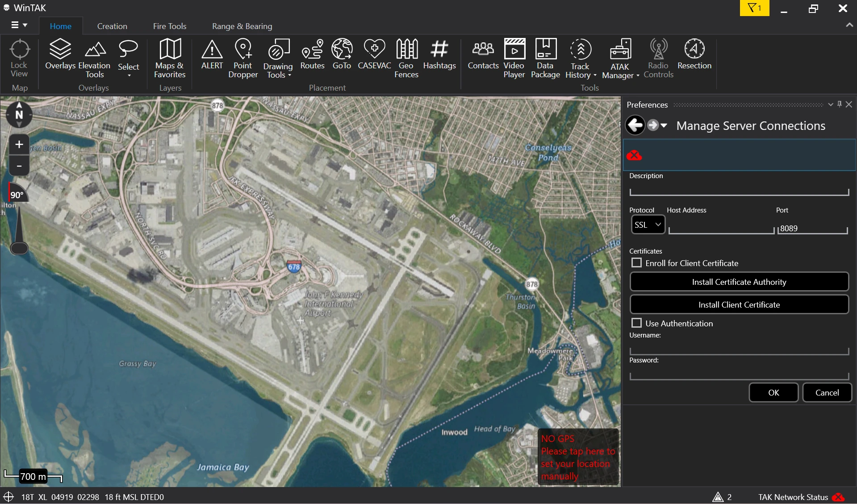
Task: Go back in Preferences panel
Action: pyautogui.click(x=635, y=125)
